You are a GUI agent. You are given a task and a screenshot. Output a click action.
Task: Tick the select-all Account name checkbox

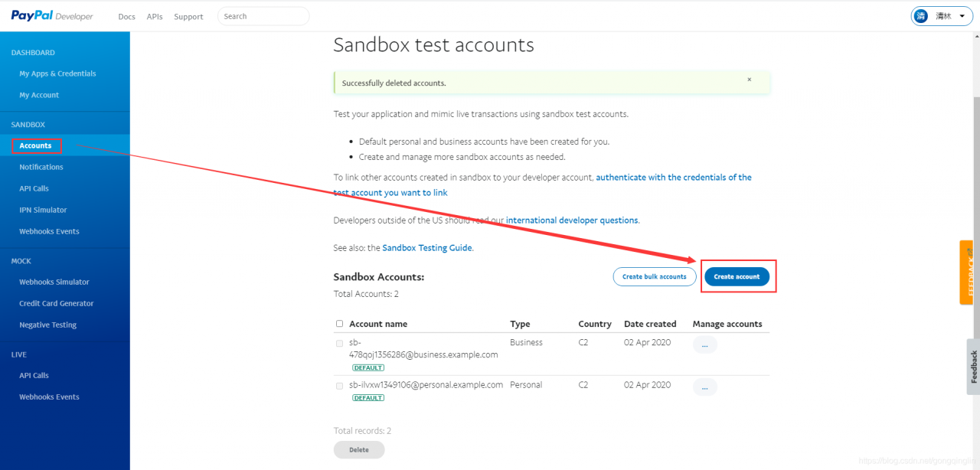point(339,324)
